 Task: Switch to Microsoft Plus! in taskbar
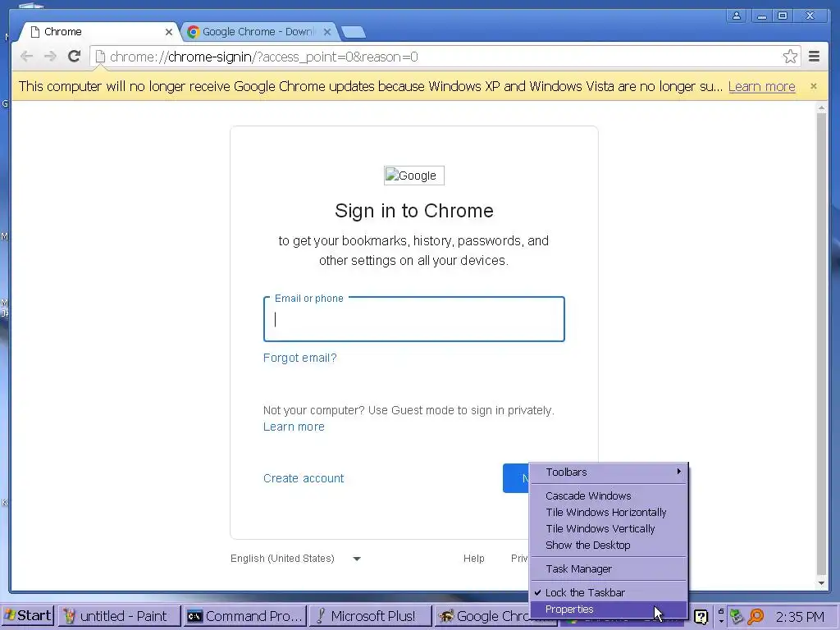[x=370, y=616]
